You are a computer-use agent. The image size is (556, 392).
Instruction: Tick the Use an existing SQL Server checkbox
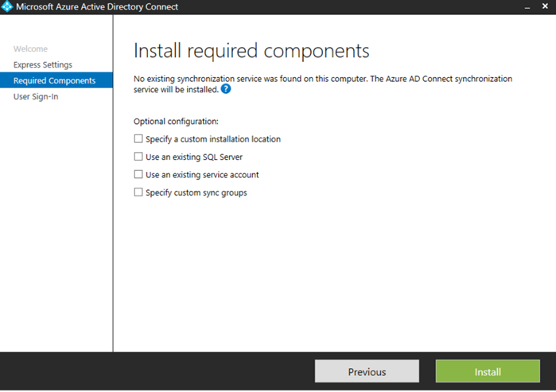coord(138,157)
